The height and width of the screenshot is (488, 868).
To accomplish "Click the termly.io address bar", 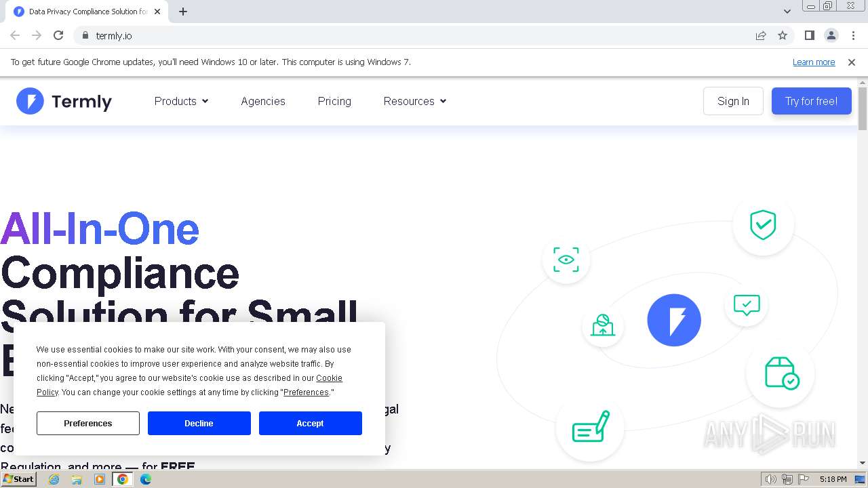I will tap(407, 35).
